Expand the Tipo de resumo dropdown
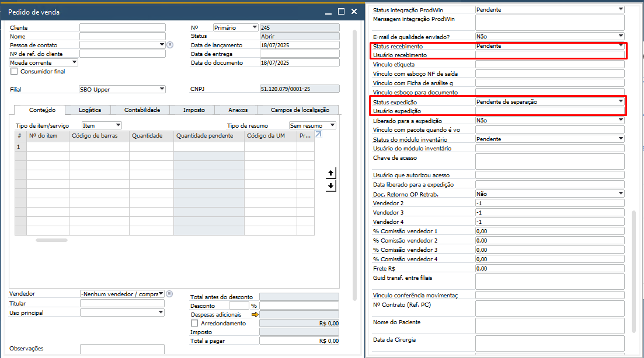Image resolution: width=644 pixels, height=358 pixels. (332, 125)
